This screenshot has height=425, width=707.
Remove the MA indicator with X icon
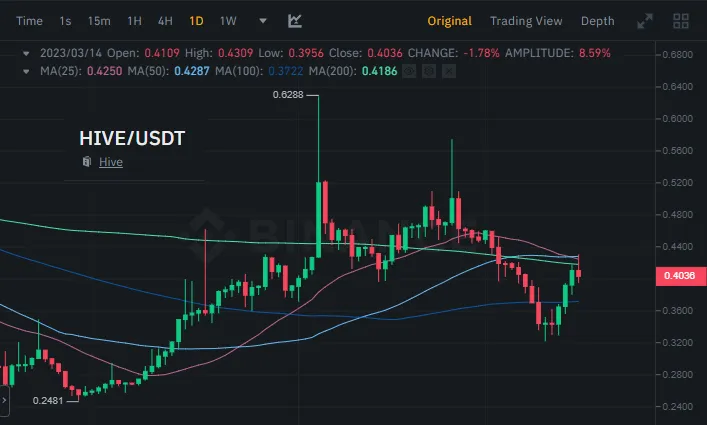449,71
